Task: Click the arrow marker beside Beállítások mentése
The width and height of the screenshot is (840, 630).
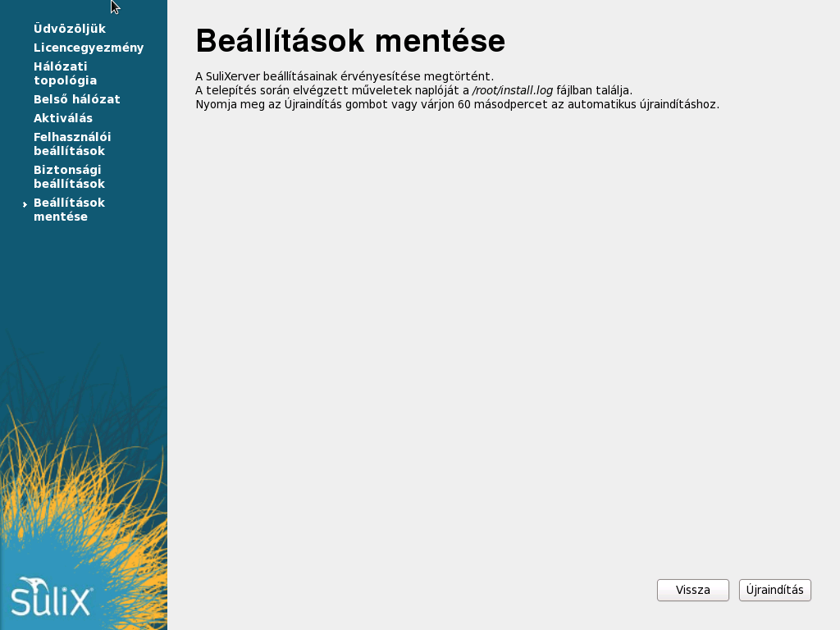Action: [25, 204]
